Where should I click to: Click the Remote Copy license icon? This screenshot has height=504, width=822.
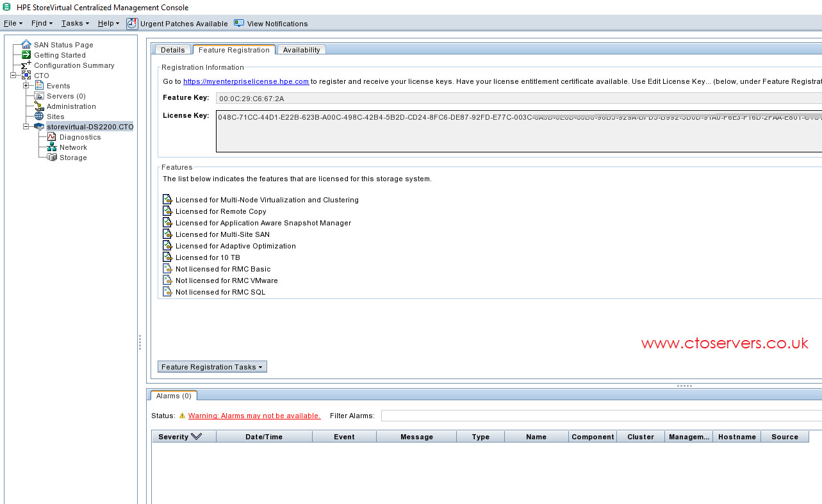coord(167,211)
